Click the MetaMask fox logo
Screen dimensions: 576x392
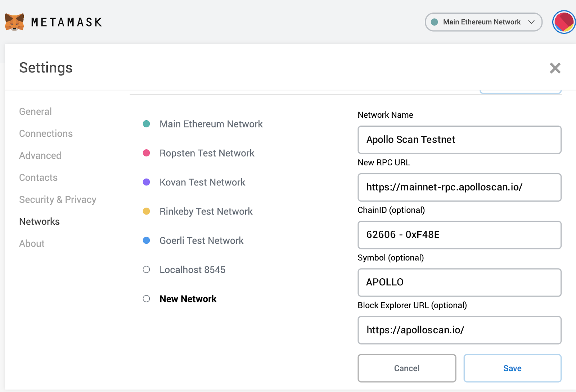tap(14, 22)
